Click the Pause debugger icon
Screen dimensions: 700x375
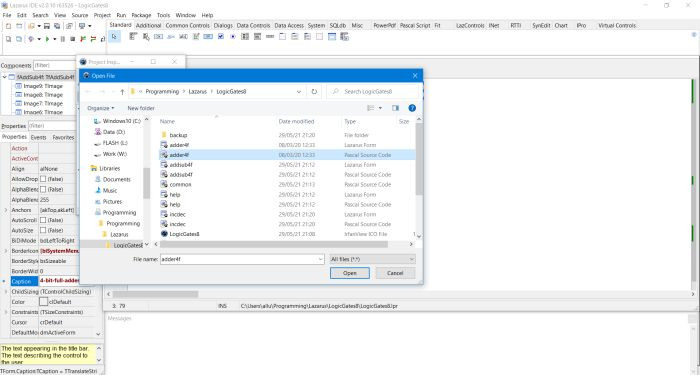coord(62,39)
